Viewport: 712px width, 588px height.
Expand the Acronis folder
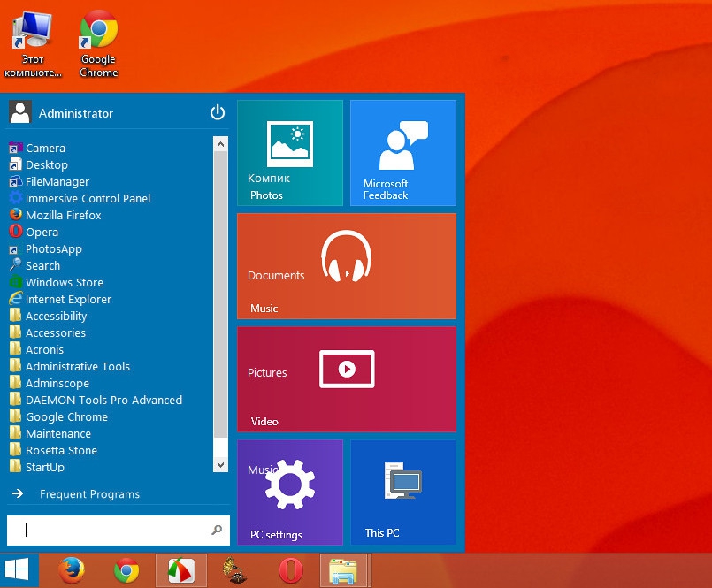[x=36, y=349]
